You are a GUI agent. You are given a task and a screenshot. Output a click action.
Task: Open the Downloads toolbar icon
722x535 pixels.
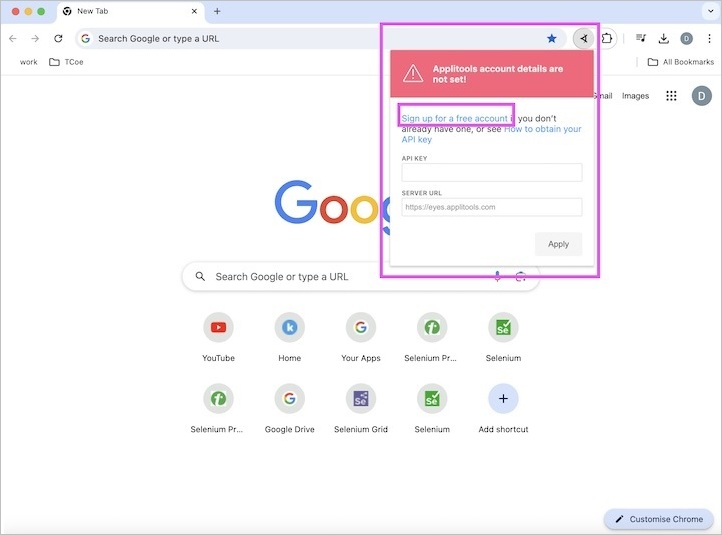(x=664, y=39)
